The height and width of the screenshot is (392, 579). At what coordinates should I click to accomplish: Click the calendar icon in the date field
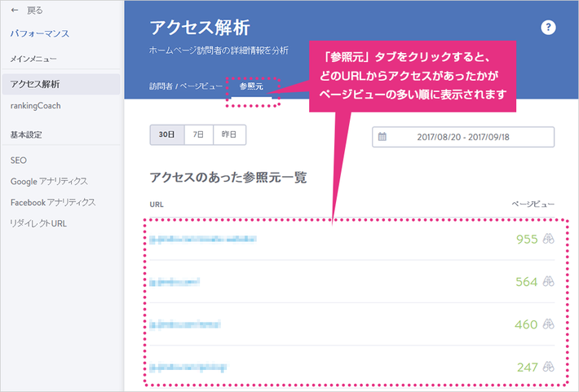[382, 137]
